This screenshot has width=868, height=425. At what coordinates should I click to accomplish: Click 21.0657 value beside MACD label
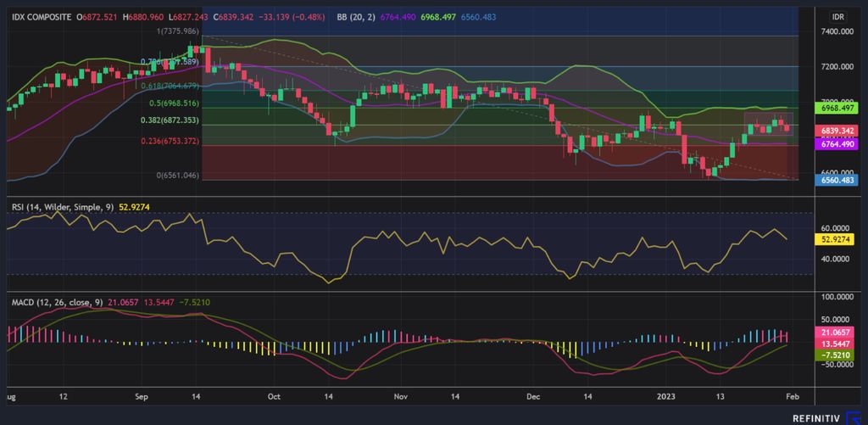[123, 303]
